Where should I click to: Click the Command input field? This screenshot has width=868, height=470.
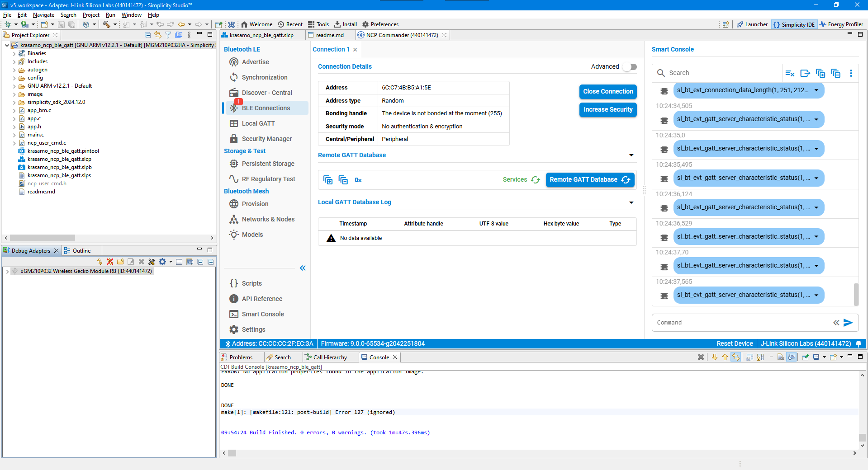742,323
